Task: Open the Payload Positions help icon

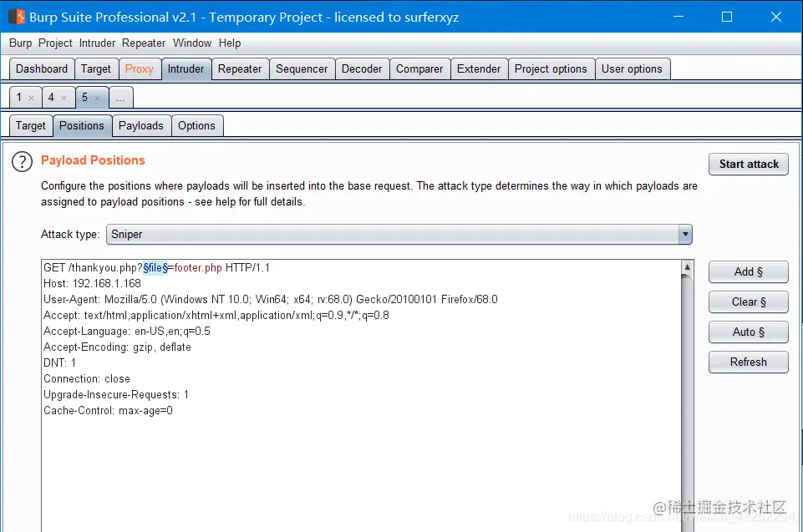Action: coord(22,162)
